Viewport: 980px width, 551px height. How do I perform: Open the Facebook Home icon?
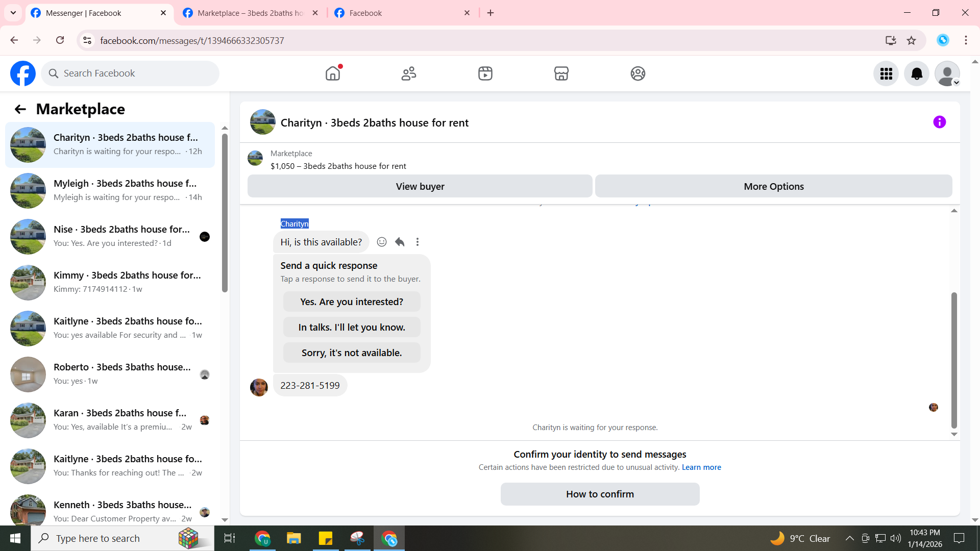(x=333, y=73)
